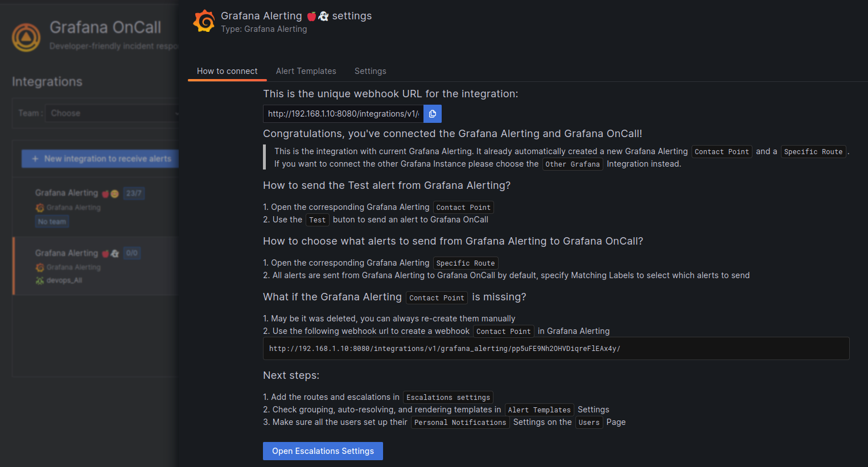Image resolution: width=868 pixels, height=467 pixels.
Task: Select the grafana_alerting webhook URL code block
Action: (x=556, y=349)
